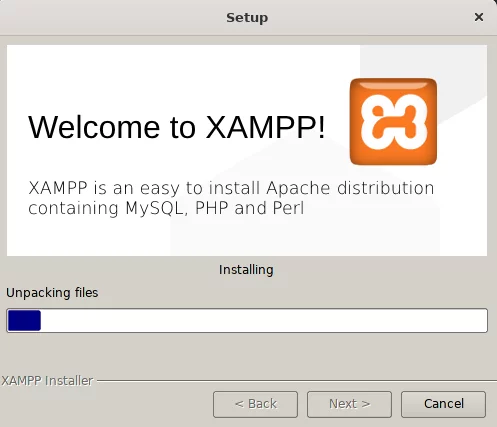Click the orange XAMPP logo icon
497x427 pixels.
(x=393, y=122)
